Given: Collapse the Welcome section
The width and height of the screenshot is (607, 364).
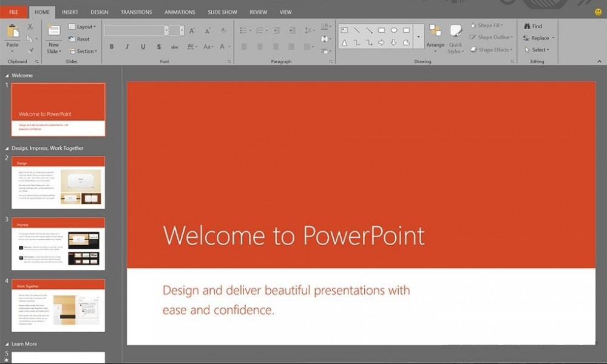Looking at the screenshot, I should (x=7, y=76).
